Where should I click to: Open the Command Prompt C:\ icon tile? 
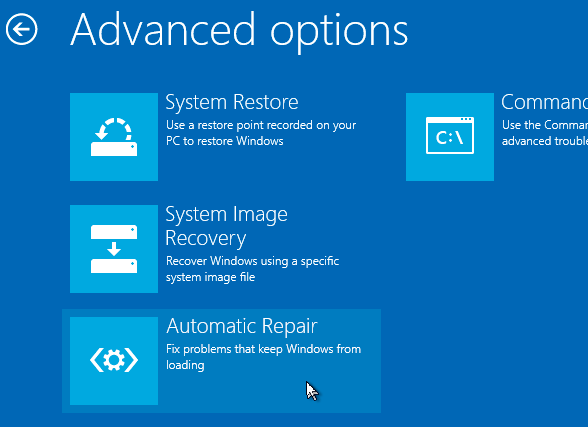[x=450, y=137]
